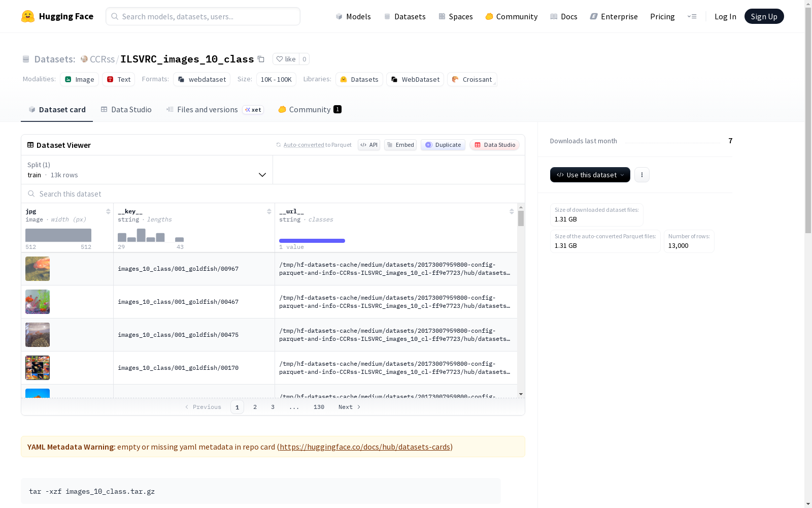812x508 pixels.
Task: Select the key cell images_10_class/001_goldfish/00475
Action: (194, 335)
